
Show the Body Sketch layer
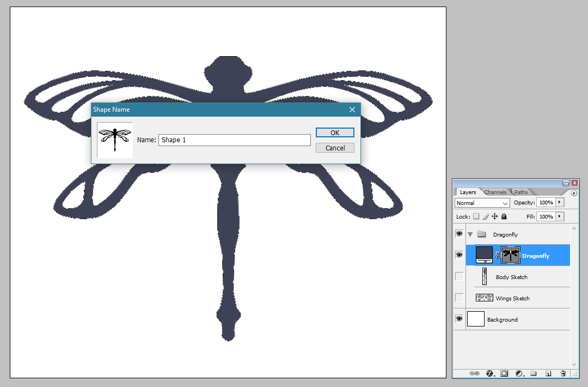(x=459, y=276)
